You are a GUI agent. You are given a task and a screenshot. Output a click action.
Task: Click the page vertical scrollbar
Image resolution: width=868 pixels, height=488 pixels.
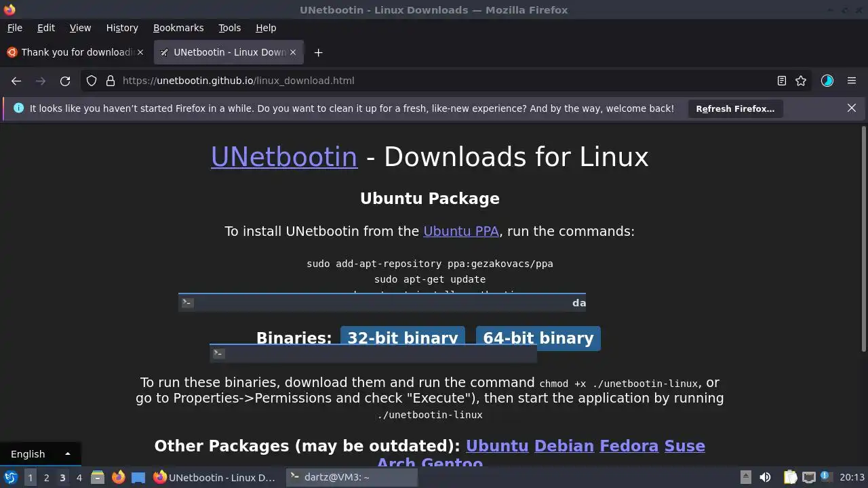(x=863, y=239)
